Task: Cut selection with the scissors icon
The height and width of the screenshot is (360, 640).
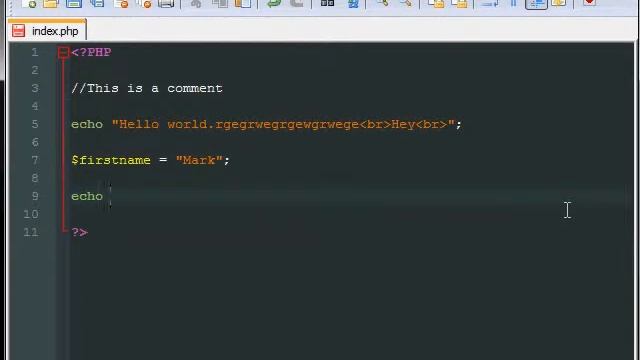Action: click(196, 3)
